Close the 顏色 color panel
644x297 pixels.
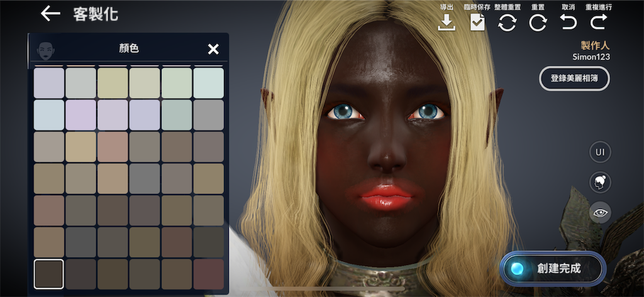[213, 49]
